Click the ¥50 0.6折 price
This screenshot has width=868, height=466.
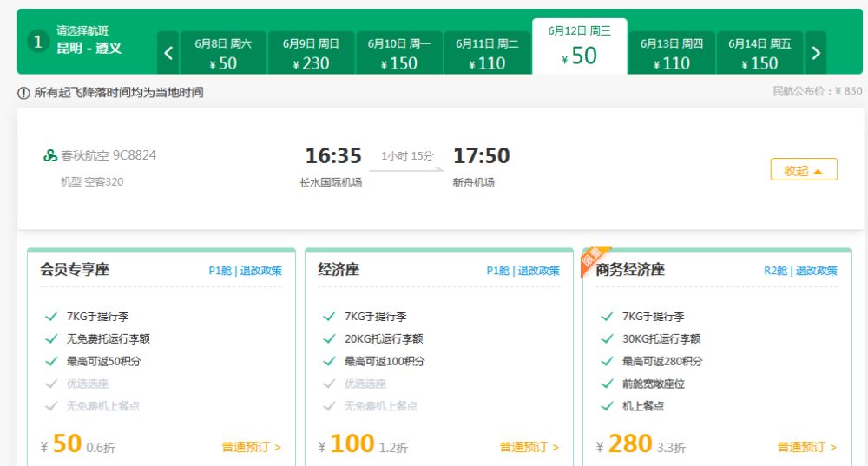[78, 444]
